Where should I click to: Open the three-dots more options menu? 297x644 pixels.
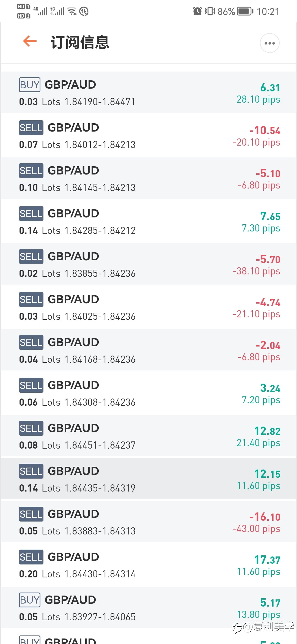click(269, 43)
